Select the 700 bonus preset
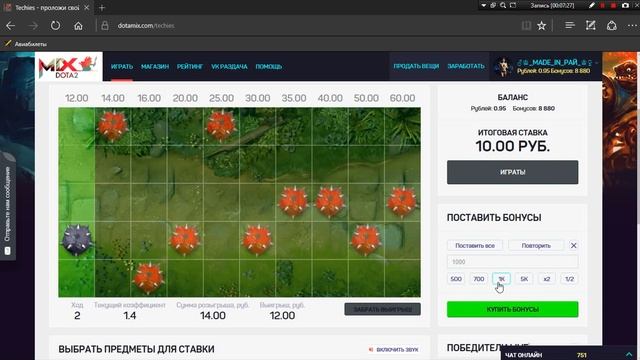This screenshot has width=640, height=360. [x=478, y=279]
